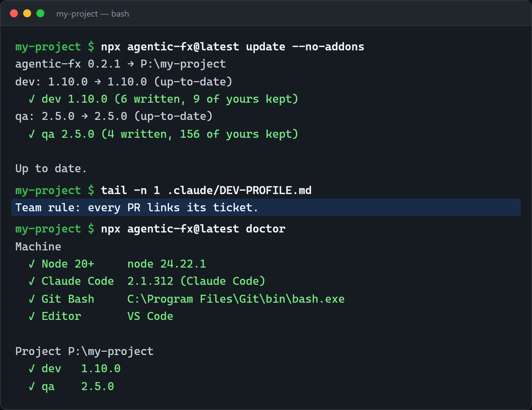Click the checkmark beside 'Editor'
Viewport: 532px width, 410px height.
click(32, 316)
